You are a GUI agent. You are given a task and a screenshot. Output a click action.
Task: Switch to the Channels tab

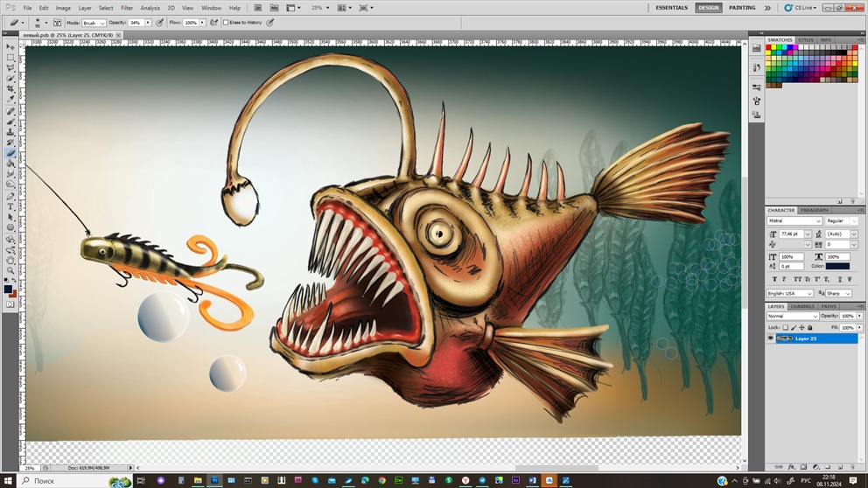coord(802,306)
